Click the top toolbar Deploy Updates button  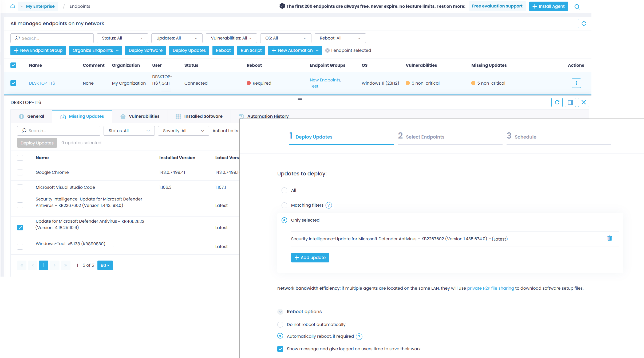pyautogui.click(x=189, y=50)
